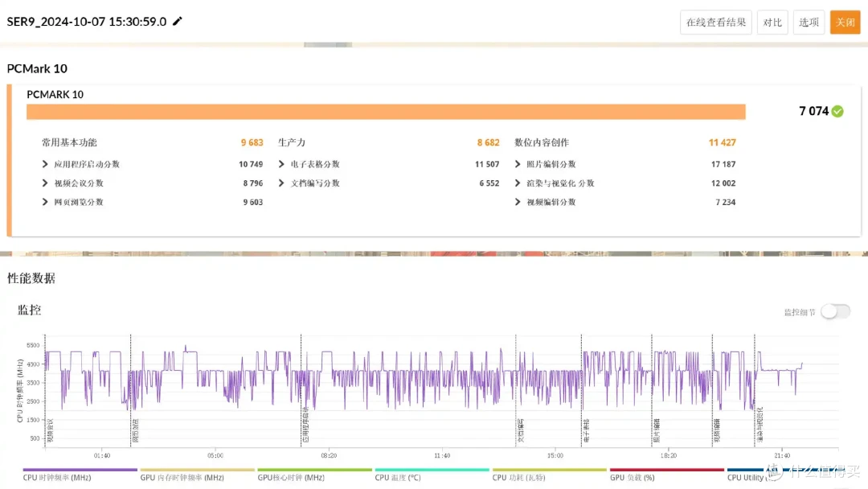Click the 21:40 label on chart time axis
This screenshot has height=489, width=868.
(x=782, y=455)
